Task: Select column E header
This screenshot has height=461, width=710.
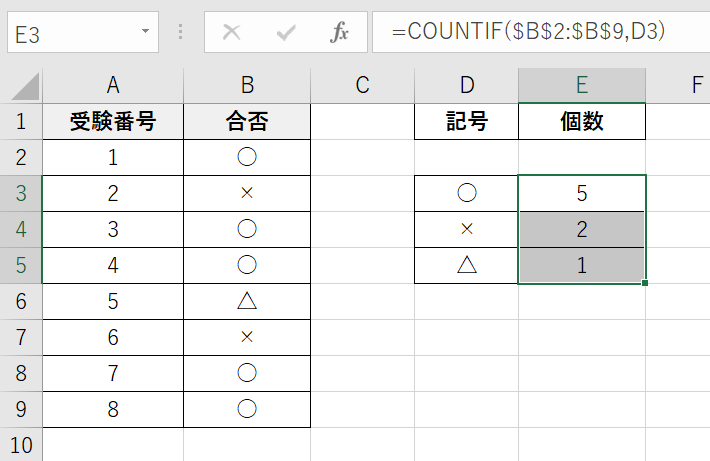Action: tap(582, 85)
